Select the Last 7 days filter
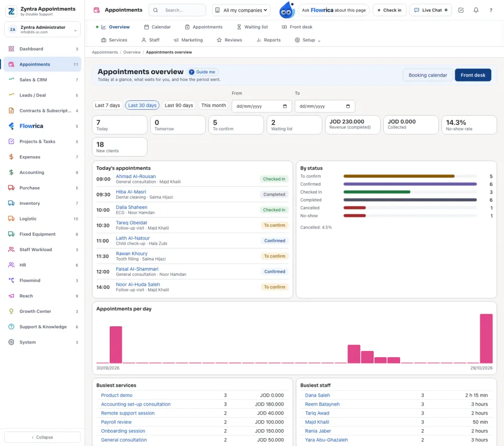 107,106
